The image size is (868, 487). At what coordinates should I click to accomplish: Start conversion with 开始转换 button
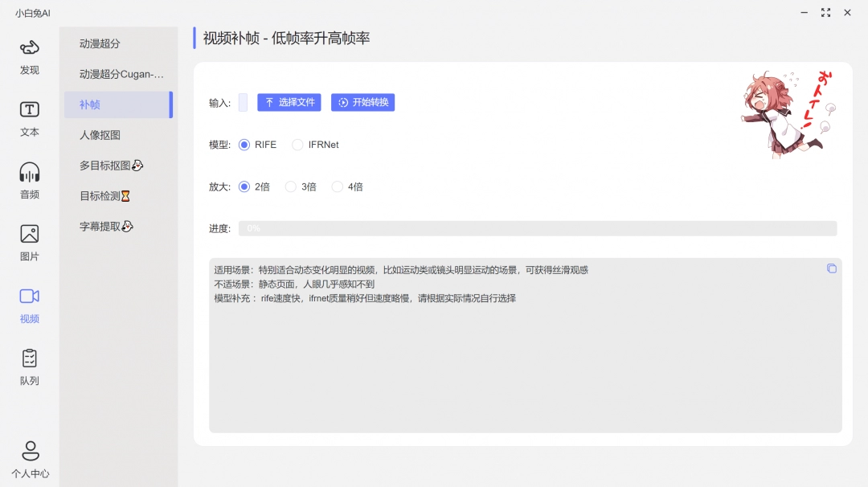click(x=362, y=102)
